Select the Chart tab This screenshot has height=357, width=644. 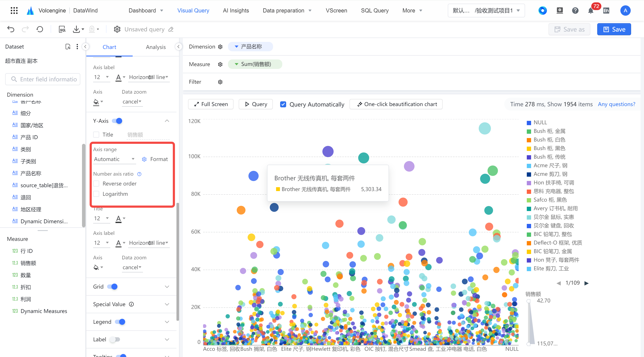pos(109,47)
